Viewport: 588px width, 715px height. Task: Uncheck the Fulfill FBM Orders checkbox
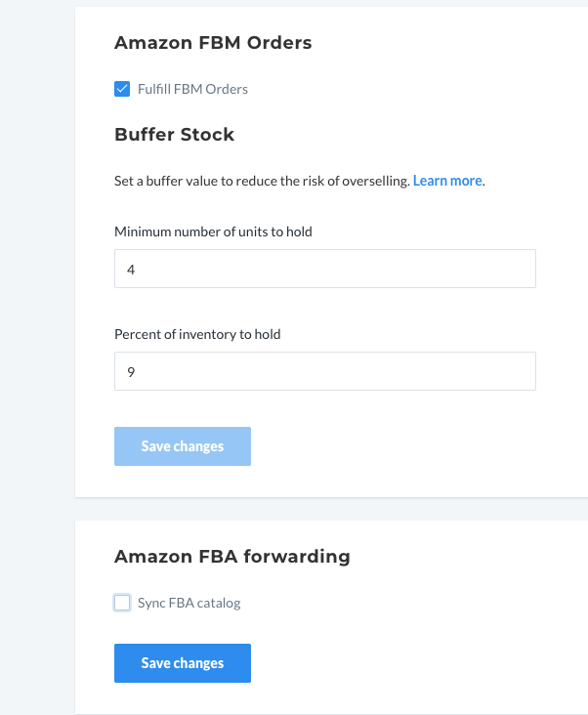click(122, 89)
